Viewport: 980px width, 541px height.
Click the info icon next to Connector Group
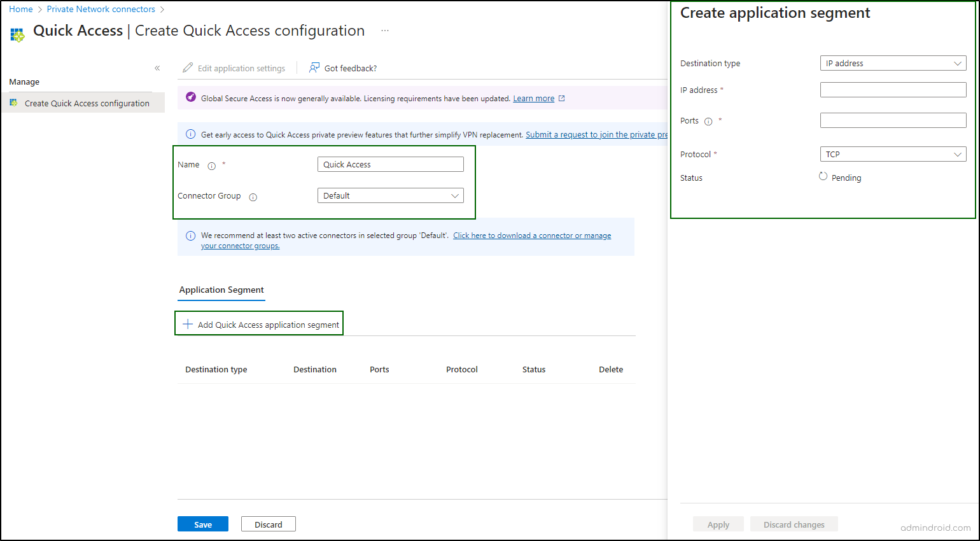coord(253,197)
